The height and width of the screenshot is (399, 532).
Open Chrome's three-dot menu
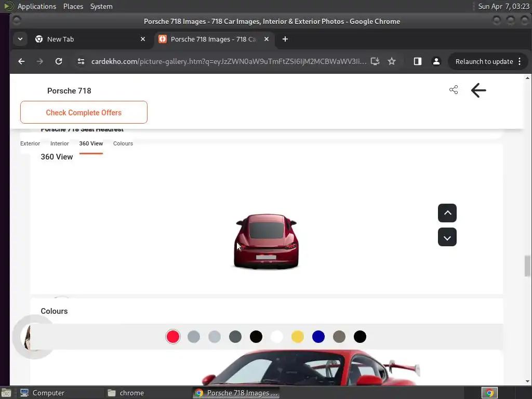tap(520, 61)
